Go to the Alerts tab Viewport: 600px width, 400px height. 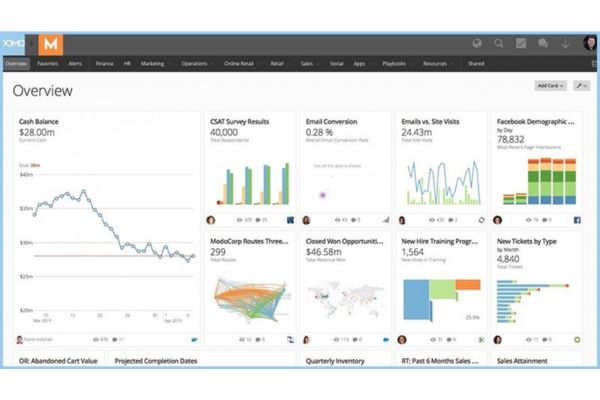coord(75,64)
